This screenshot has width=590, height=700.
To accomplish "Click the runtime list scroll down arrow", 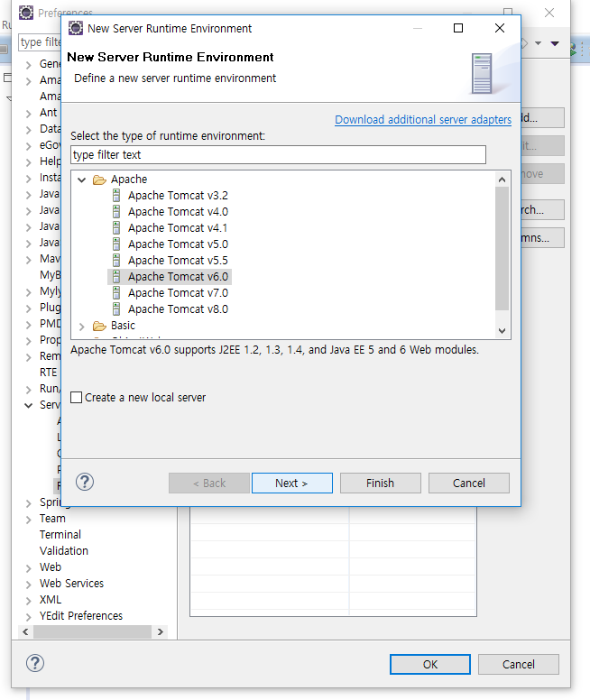I will (x=502, y=330).
